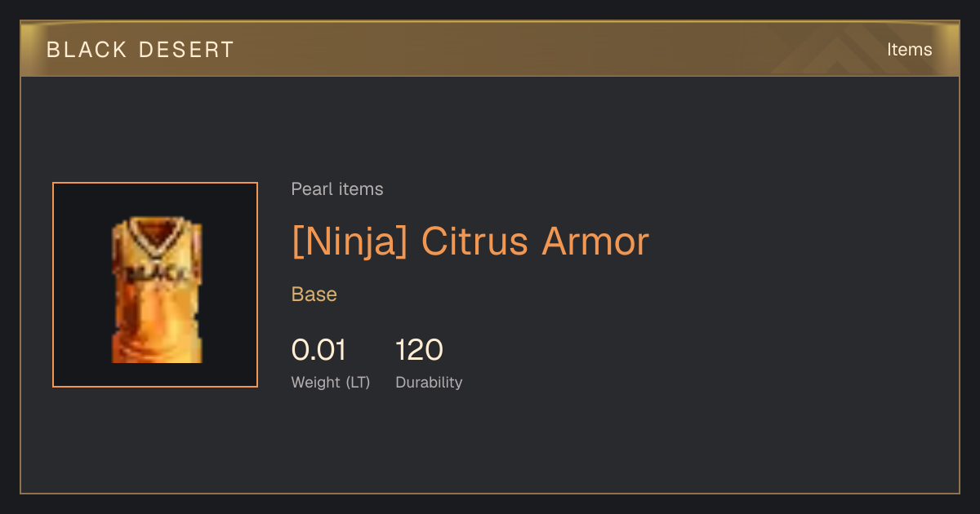Click the [Ninja] Citrus Armor title
This screenshot has width=980, height=514.
470,241
